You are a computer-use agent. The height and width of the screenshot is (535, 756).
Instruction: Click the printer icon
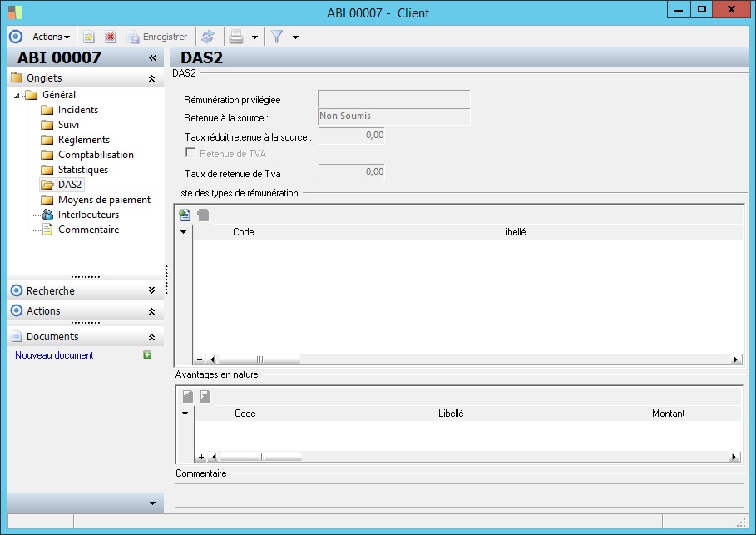point(236,37)
